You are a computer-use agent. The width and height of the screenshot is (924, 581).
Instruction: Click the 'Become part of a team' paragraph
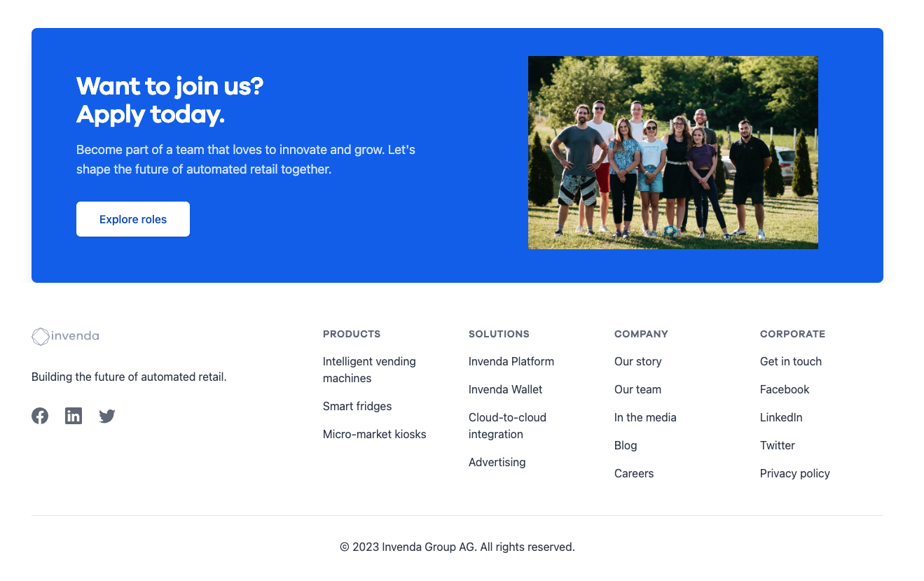(x=246, y=160)
